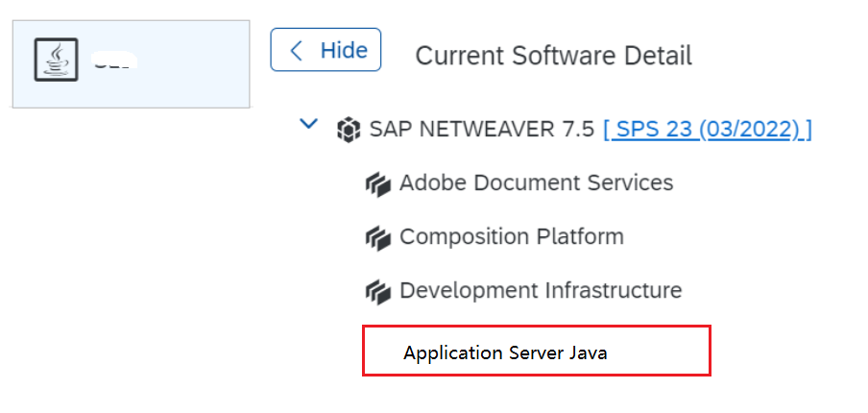Click the Development Infrastructure icon
The height and width of the screenshot is (413, 868).
pos(378,291)
